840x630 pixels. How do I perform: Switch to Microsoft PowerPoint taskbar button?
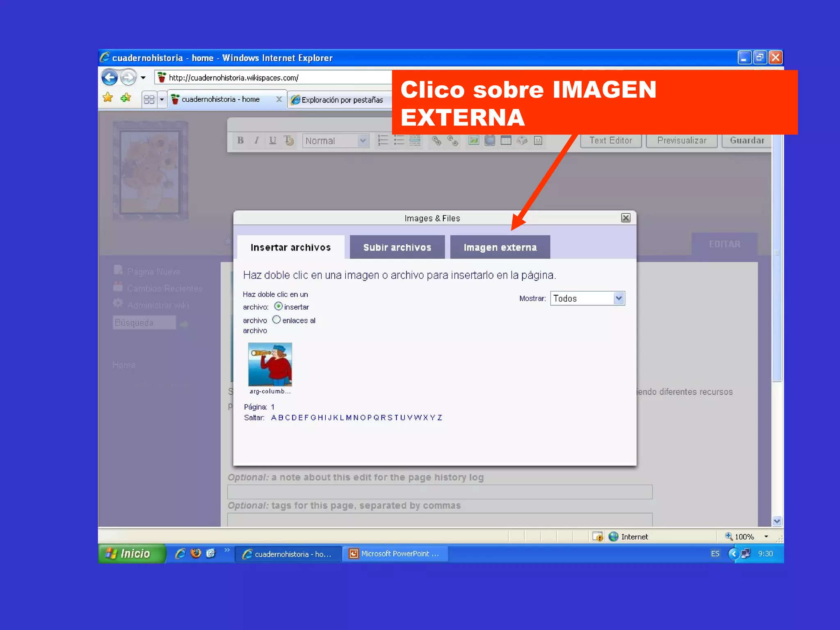pos(395,554)
